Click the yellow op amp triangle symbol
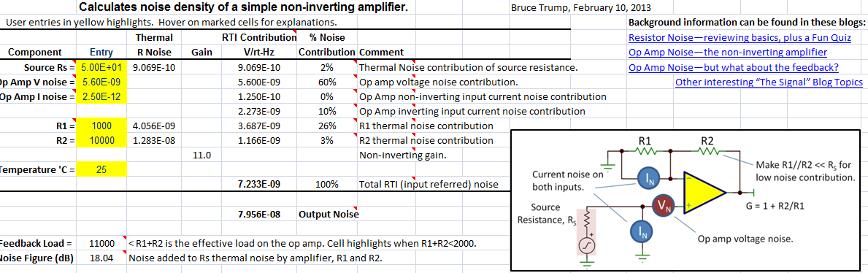 [x=704, y=192]
